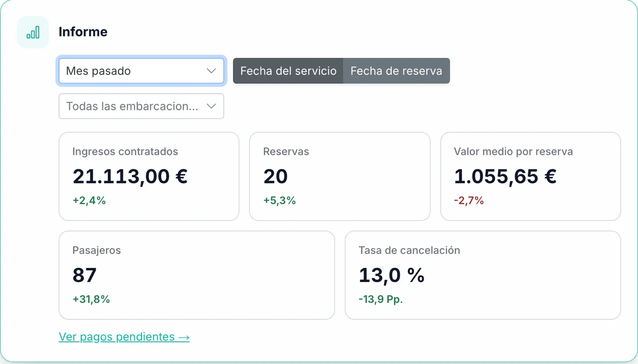This screenshot has width=638, height=364.
Task: Open the Ver pagos pendientes link
Action: pyautogui.click(x=124, y=337)
